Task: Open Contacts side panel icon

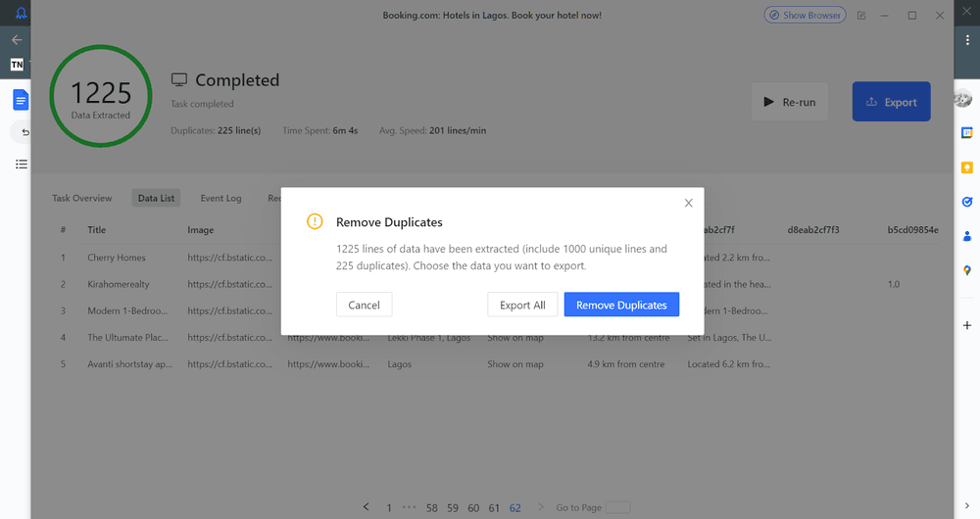Action: click(x=967, y=236)
